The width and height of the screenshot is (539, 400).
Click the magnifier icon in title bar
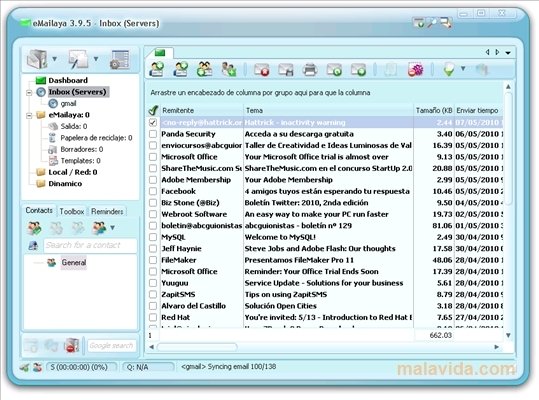tap(432, 23)
